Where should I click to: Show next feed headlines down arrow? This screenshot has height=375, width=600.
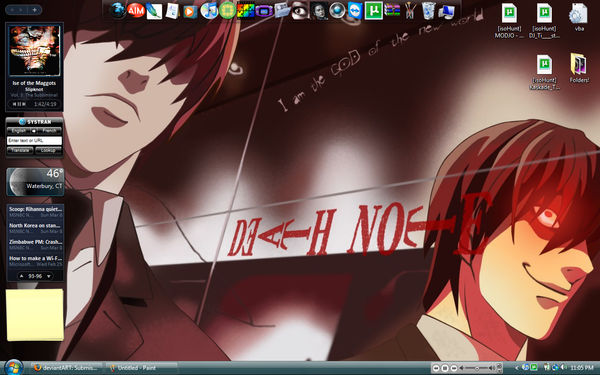tap(49, 276)
